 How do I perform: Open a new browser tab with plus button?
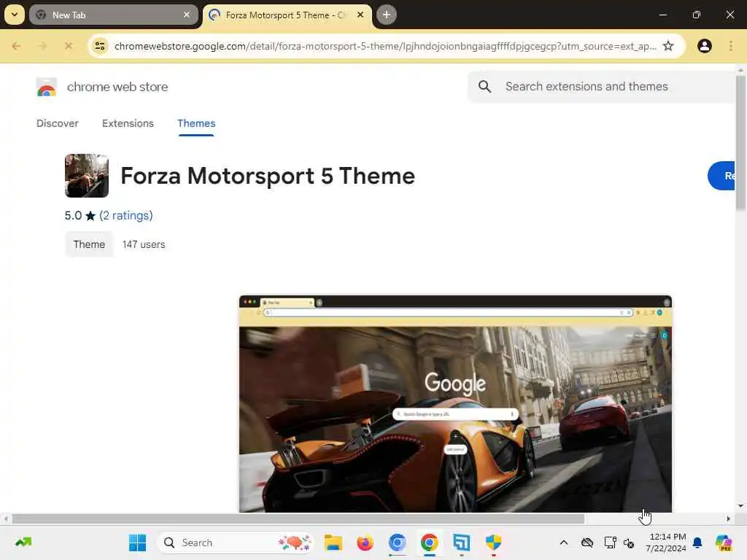pyautogui.click(x=387, y=15)
